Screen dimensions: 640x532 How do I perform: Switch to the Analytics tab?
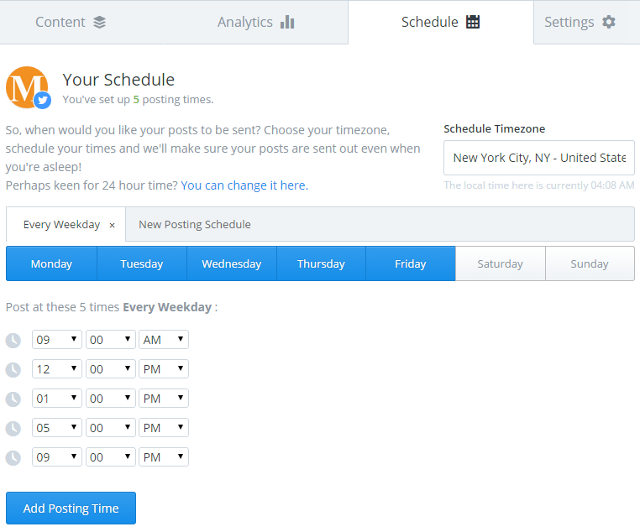tap(255, 22)
